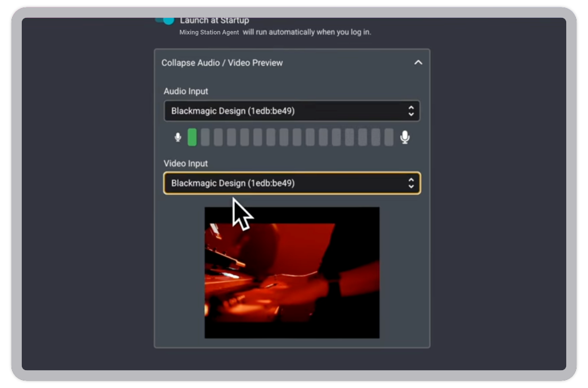Viewport: 588px width, 388px height.
Task: Enable automatic launch when logging in
Action: point(164,19)
